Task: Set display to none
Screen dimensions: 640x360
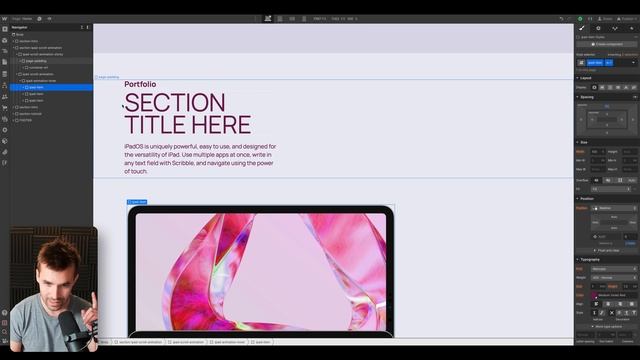Action: coord(634,87)
